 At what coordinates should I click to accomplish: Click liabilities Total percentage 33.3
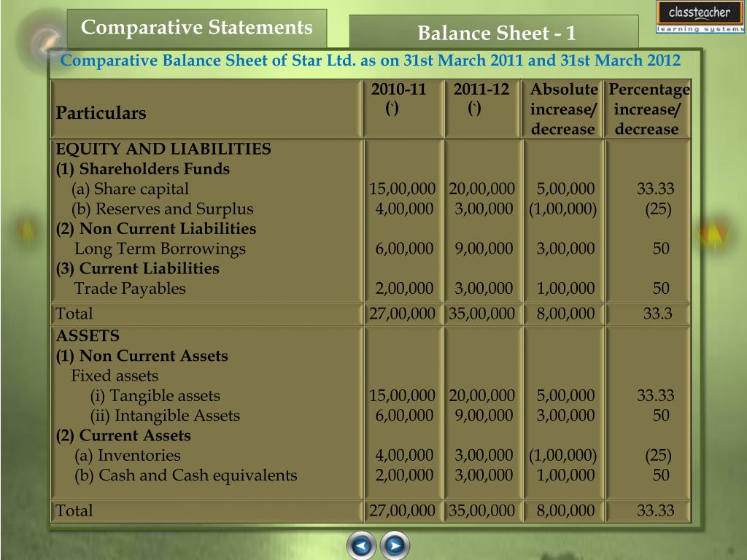pos(658,314)
